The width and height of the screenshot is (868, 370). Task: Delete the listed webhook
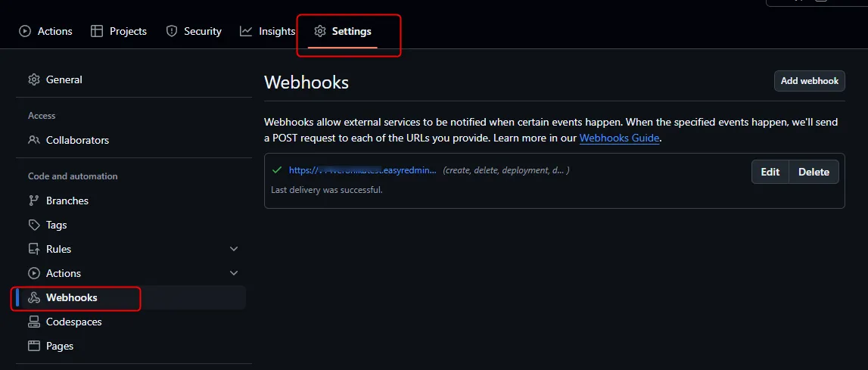click(x=814, y=172)
